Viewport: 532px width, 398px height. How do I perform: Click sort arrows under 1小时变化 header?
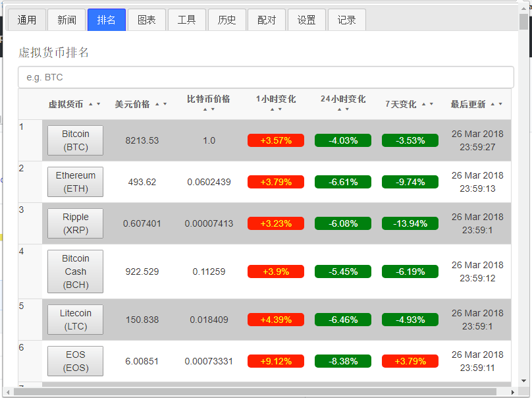[276, 109]
